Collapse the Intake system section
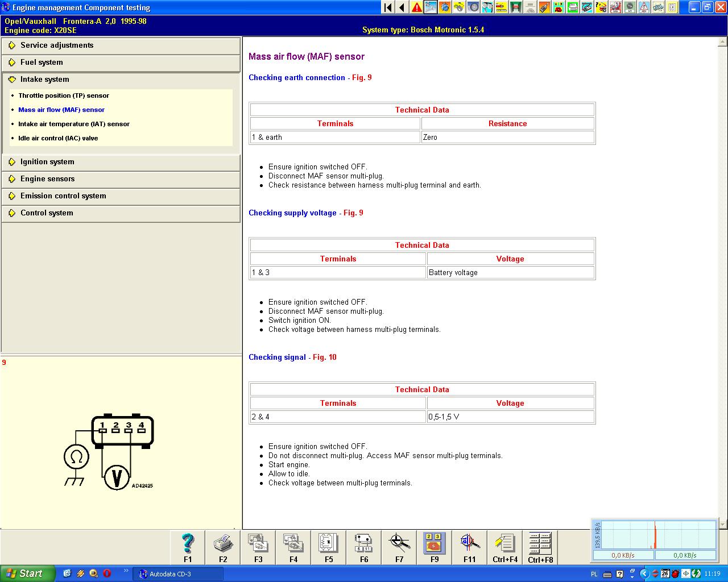 pyautogui.click(x=44, y=80)
